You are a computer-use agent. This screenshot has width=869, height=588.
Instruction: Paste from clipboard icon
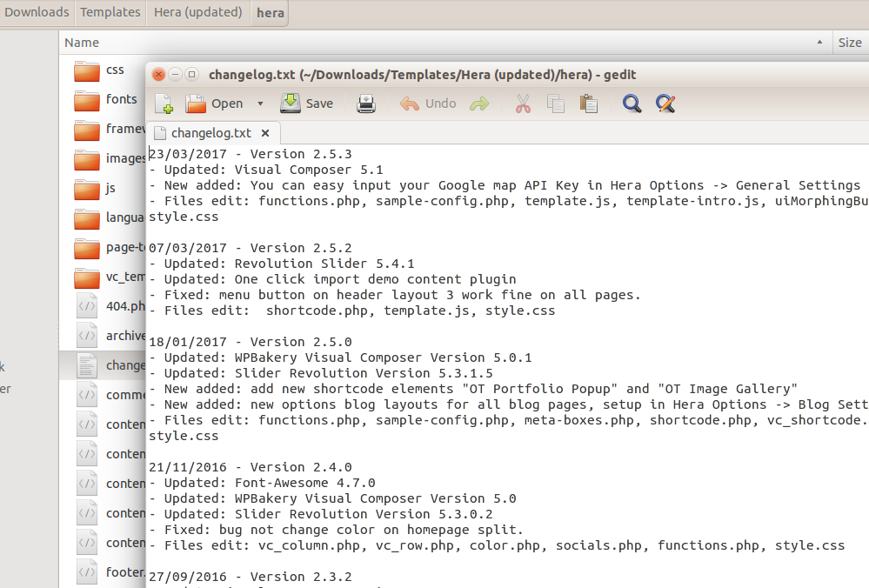point(589,104)
